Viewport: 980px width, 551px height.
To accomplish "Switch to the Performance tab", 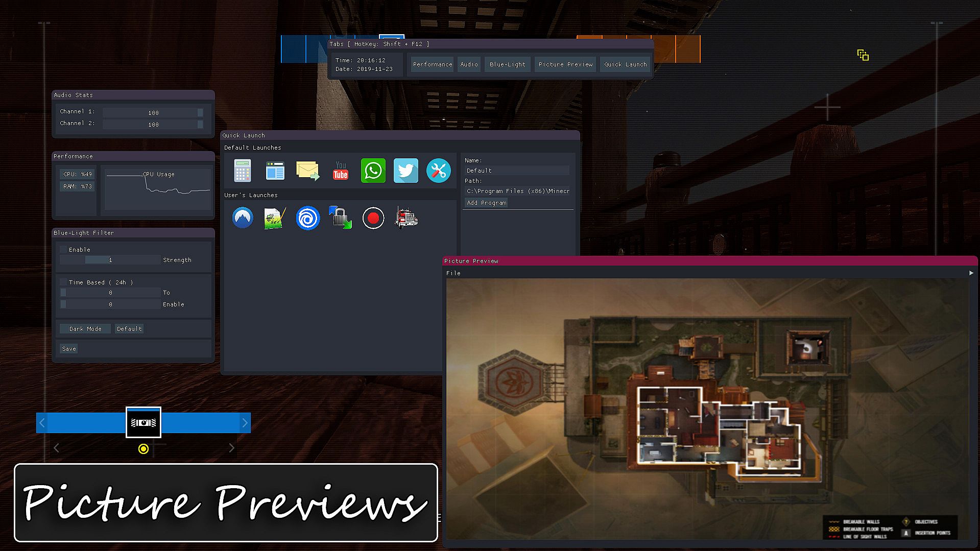I will (433, 64).
